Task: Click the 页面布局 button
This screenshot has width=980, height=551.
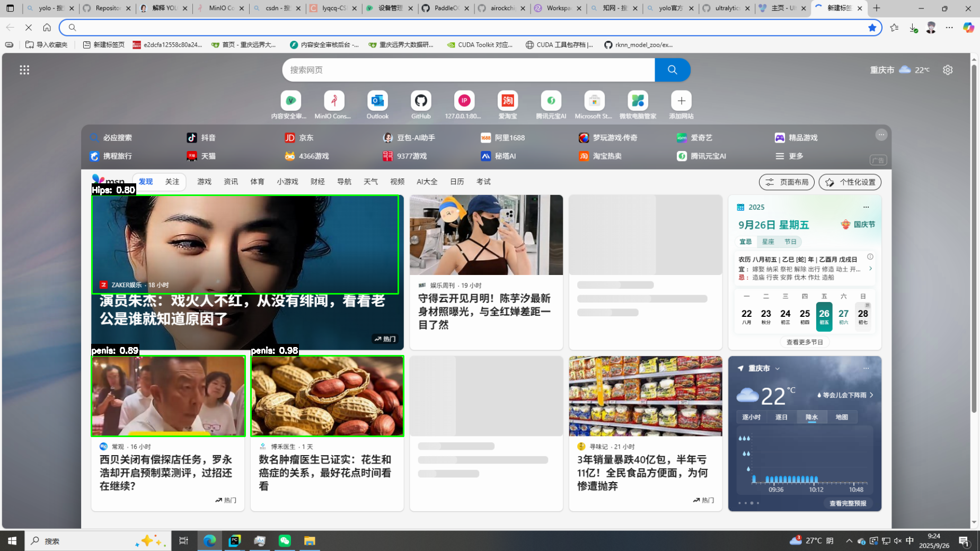Action: tap(787, 182)
